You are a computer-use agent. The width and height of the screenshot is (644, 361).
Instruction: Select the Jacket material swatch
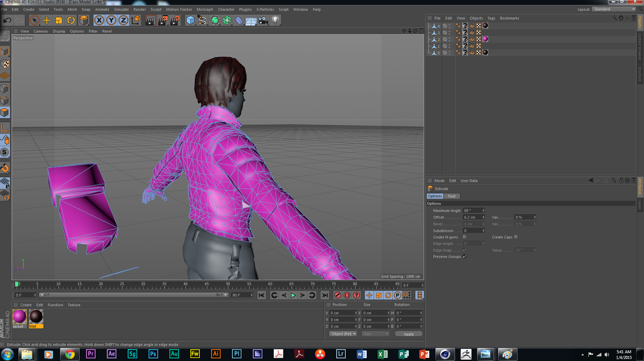coord(19,317)
